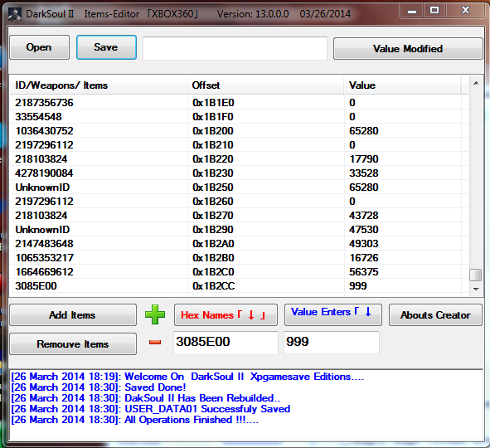Click offset 0x1B200 in the list
The width and height of the screenshot is (490, 448).
click(213, 131)
